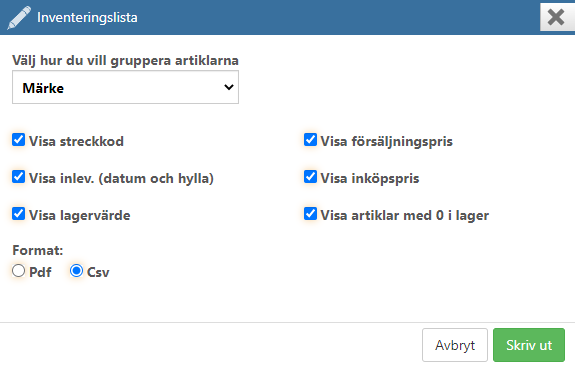Select the Pdf format radio button
575x365 pixels.
coord(18,271)
